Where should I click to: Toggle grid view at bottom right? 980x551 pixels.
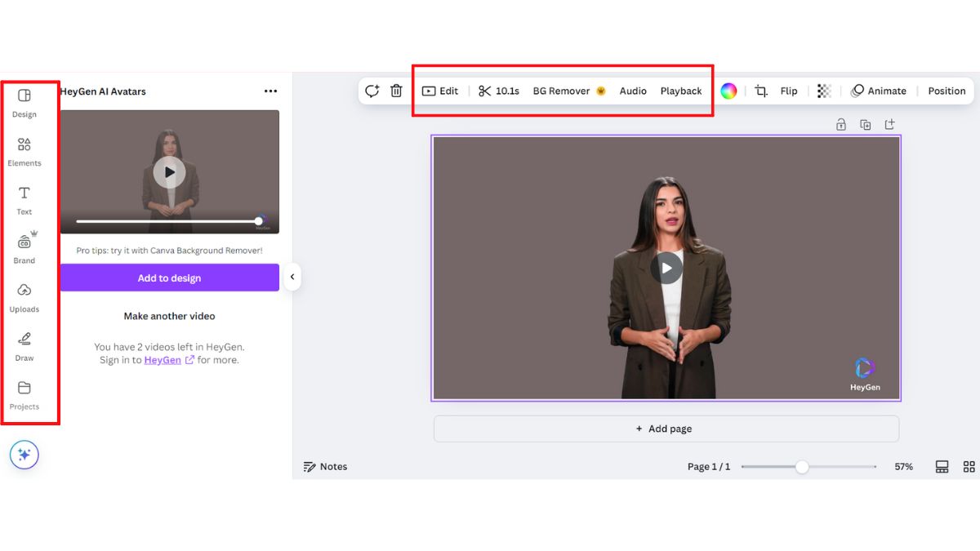pos(969,466)
